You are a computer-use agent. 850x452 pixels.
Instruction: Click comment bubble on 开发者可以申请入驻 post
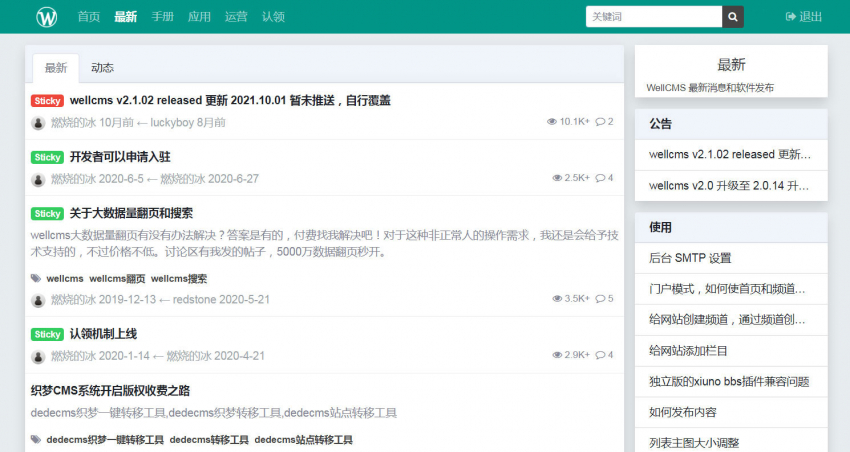click(600, 178)
